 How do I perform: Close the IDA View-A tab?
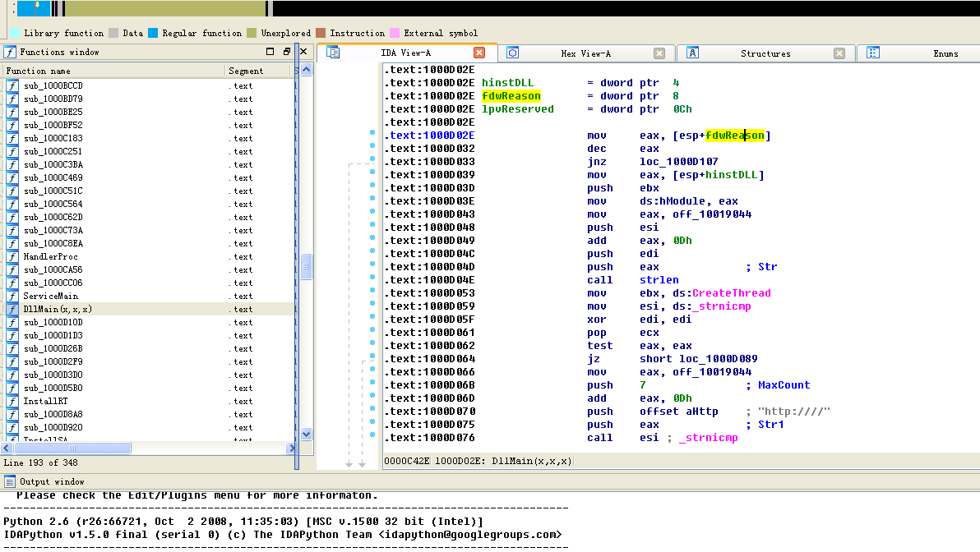pyautogui.click(x=479, y=53)
